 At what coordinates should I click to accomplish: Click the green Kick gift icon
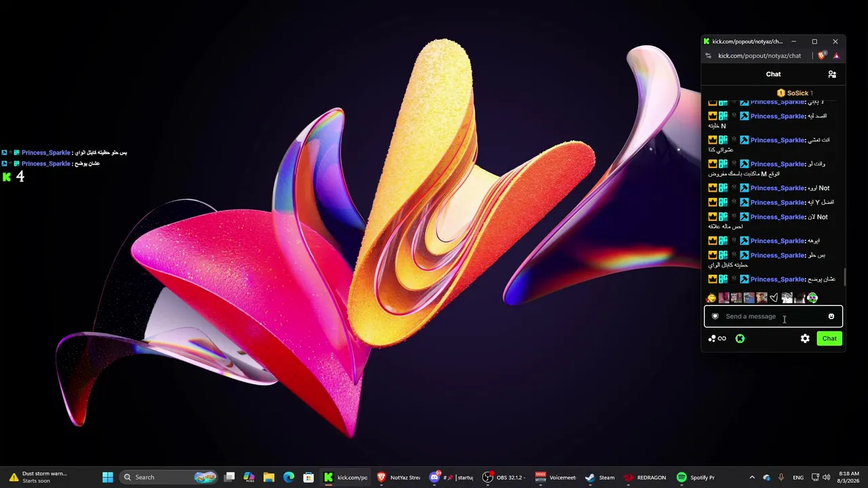point(740,338)
